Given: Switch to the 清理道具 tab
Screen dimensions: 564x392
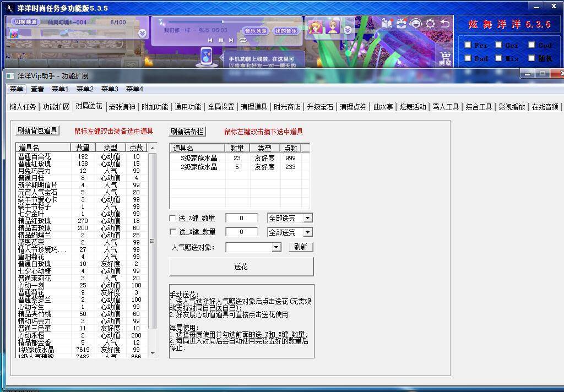Looking at the screenshot, I should 254,107.
